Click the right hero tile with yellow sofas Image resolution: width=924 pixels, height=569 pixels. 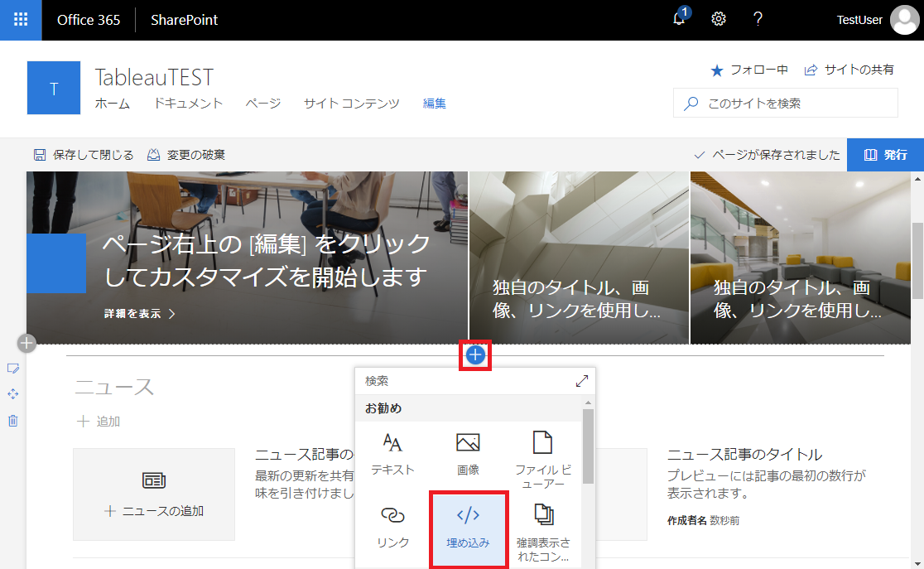point(801,258)
